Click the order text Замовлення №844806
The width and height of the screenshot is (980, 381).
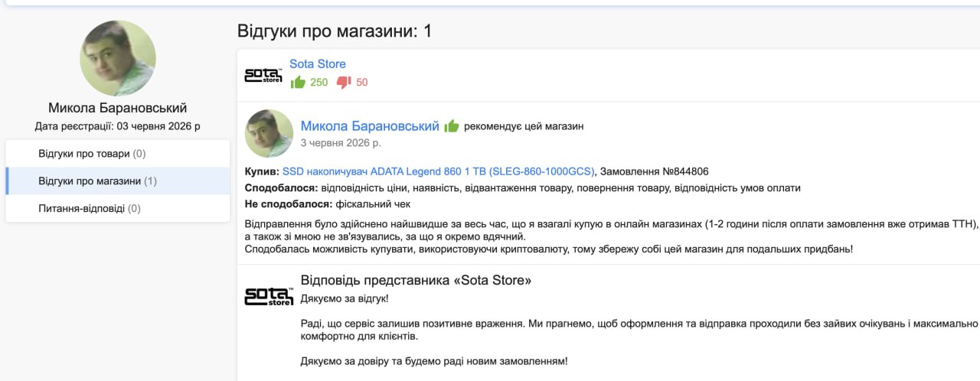[x=655, y=171]
